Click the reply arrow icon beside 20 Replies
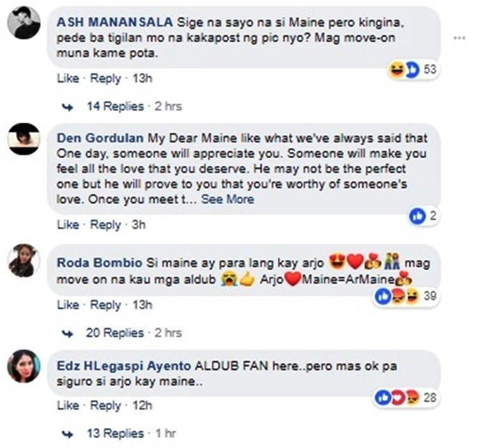The width and height of the screenshot is (477, 448). coord(68,333)
